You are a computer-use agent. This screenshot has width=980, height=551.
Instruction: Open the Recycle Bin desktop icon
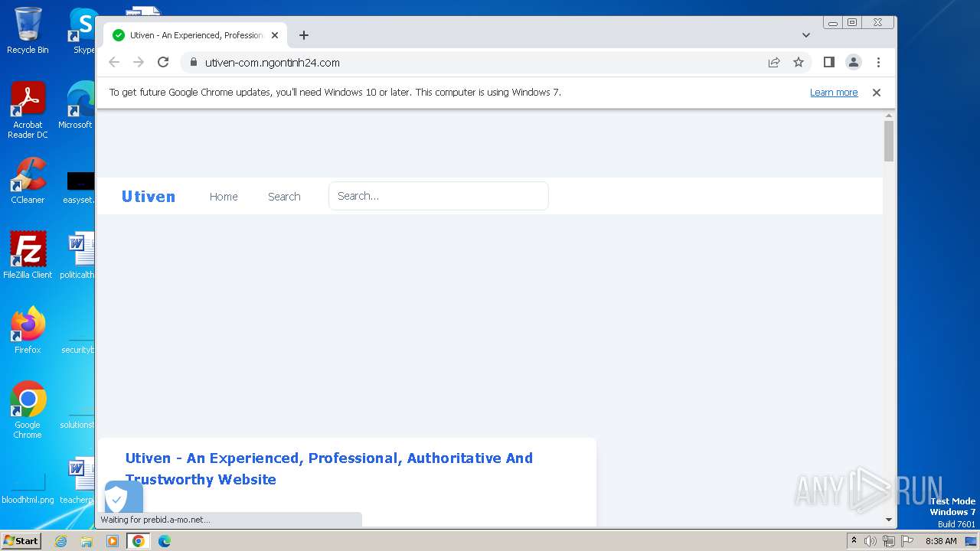pyautogui.click(x=28, y=31)
